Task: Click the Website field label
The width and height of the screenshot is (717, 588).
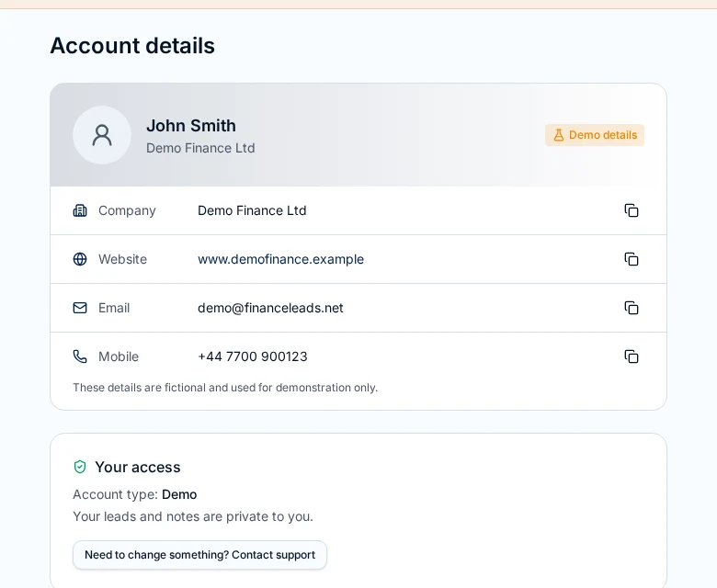Action: 122,259
